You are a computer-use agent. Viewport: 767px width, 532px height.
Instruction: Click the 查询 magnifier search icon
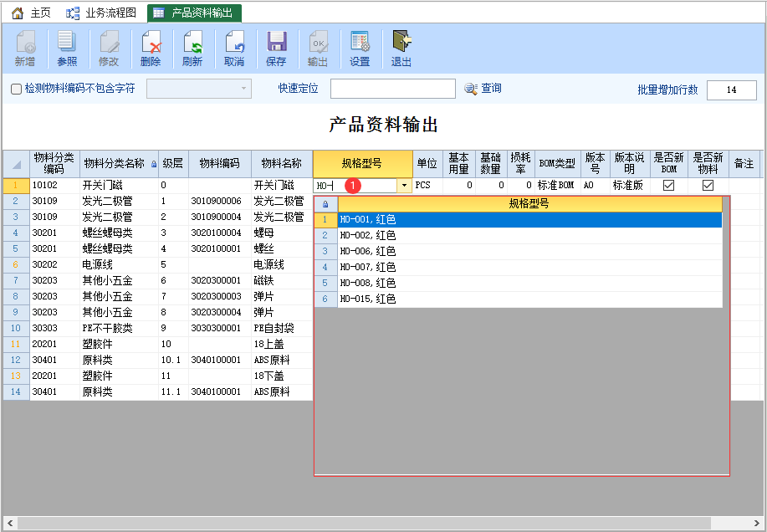click(471, 89)
